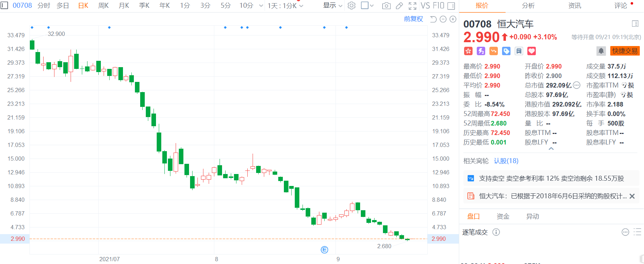
Task: Expand the 显示 display dropdown
Action: tap(333, 5)
